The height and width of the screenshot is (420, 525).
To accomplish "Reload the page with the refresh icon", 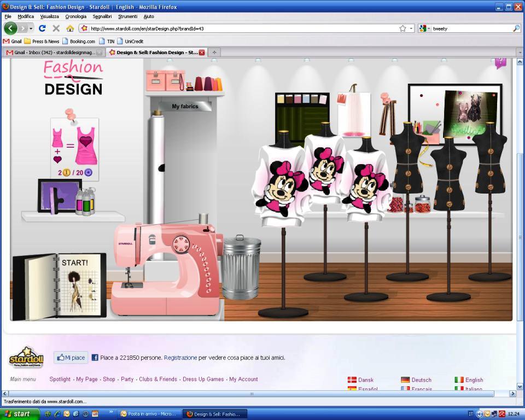I will (42, 28).
